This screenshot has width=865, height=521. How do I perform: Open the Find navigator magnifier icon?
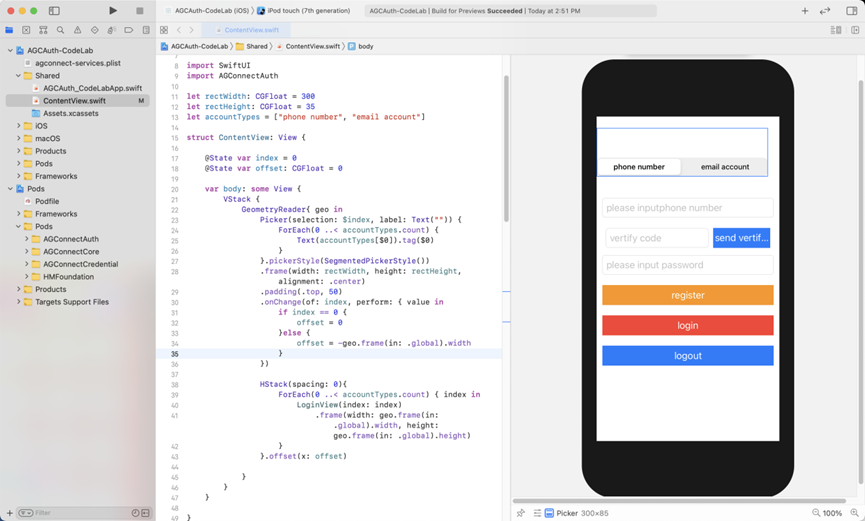60,30
